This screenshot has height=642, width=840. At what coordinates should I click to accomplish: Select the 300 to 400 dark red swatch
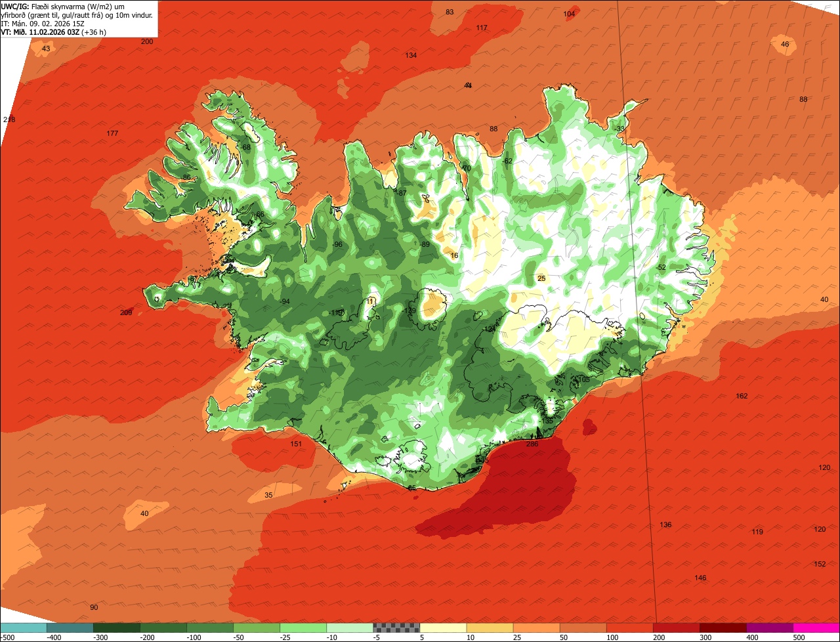(x=723, y=628)
